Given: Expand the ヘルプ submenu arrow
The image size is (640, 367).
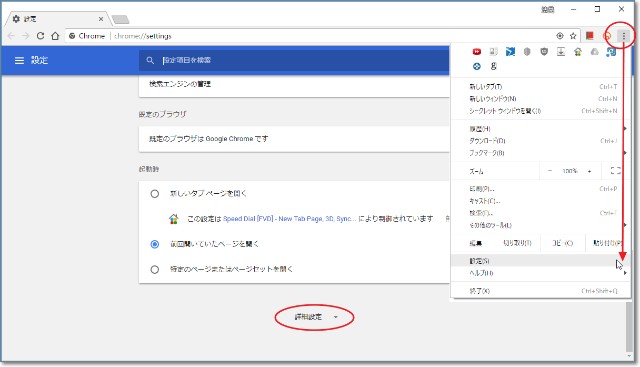Looking at the screenshot, I should click(x=624, y=273).
